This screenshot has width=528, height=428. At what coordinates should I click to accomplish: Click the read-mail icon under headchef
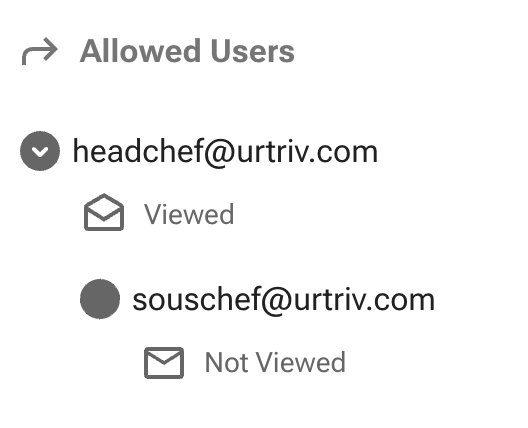pos(104,212)
